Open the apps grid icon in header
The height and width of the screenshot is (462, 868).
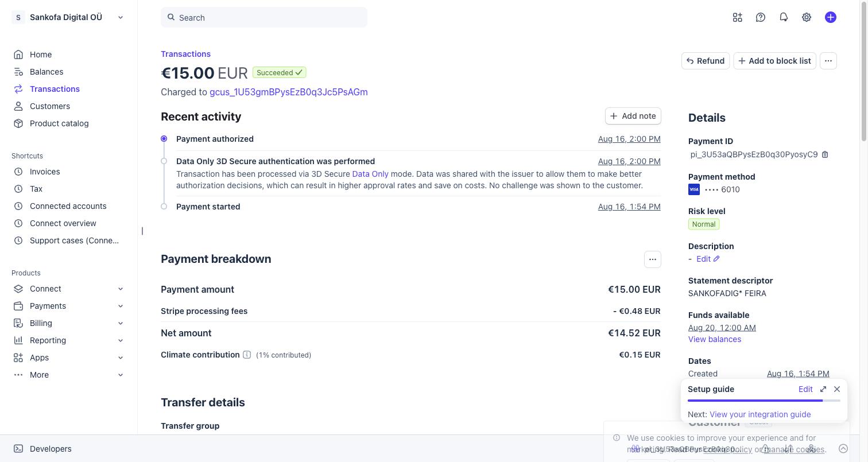738,17
